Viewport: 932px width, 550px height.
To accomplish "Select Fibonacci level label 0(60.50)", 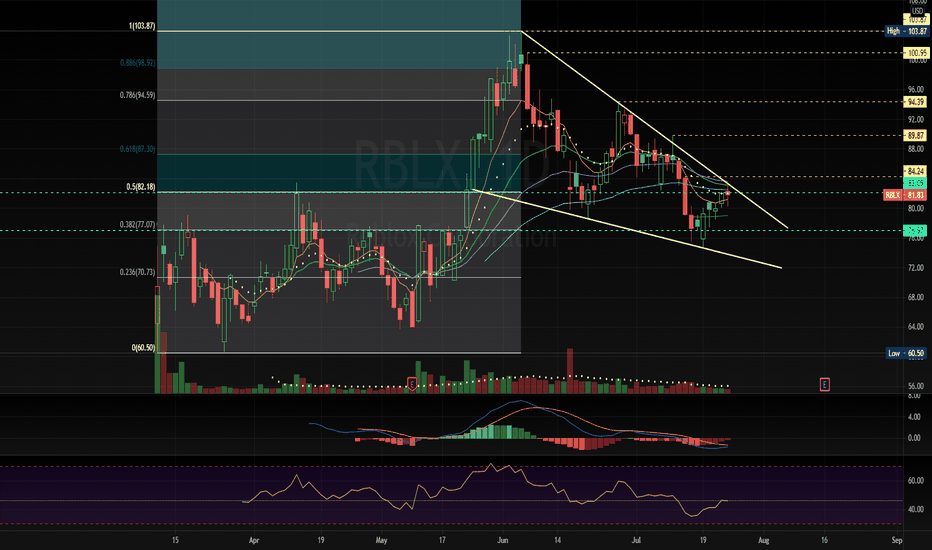I will pyautogui.click(x=143, y=347).
